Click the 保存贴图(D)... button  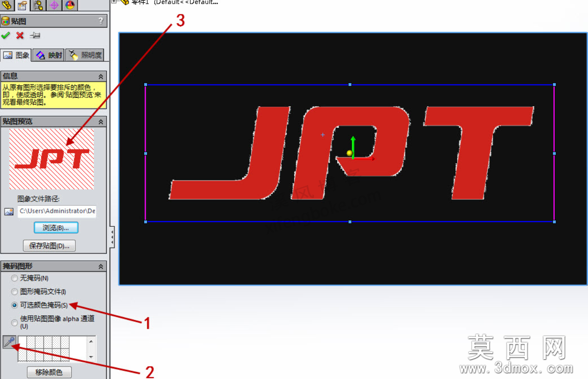pyautogui.click(x=49, y=246)
